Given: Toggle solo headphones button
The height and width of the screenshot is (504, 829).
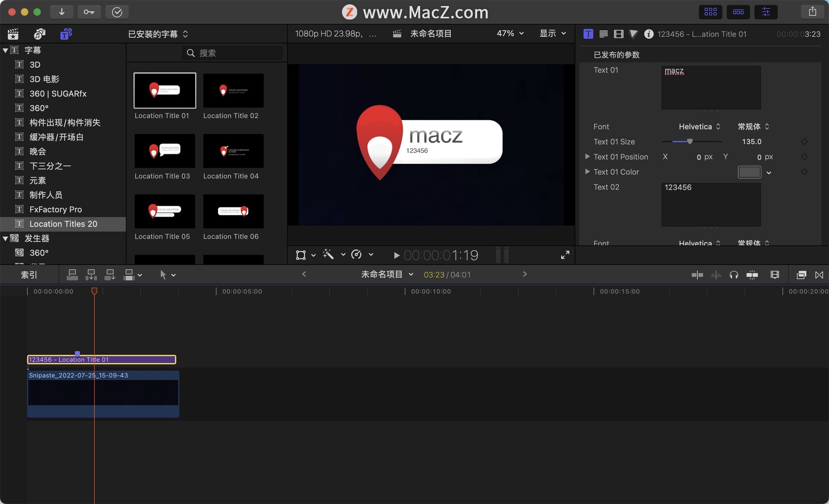Looking at the screenshot, I should coord(734,275).
